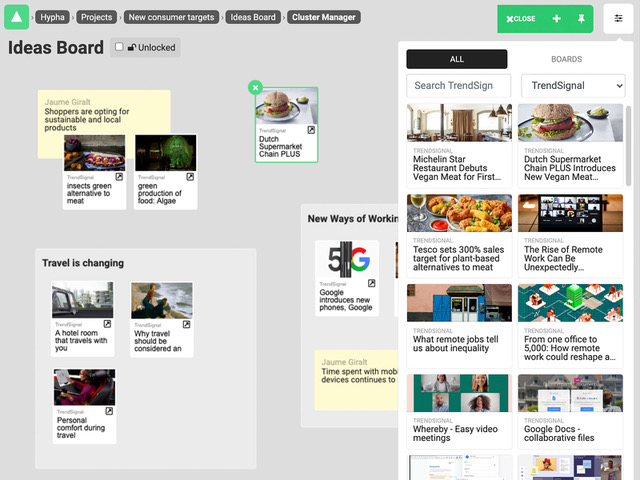640x480 pixels.
Task: Click the Hypha triangle logo icon
Action: (16, 17)
